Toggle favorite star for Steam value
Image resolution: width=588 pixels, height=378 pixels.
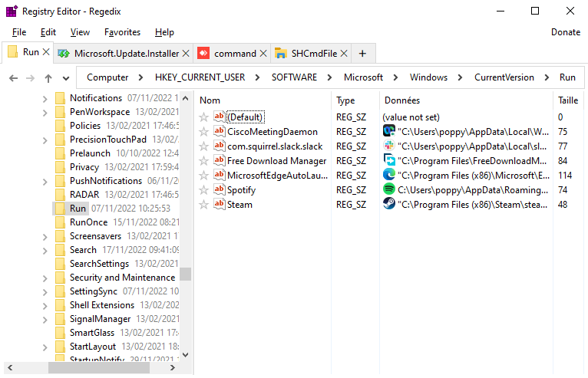coord(203,205)
